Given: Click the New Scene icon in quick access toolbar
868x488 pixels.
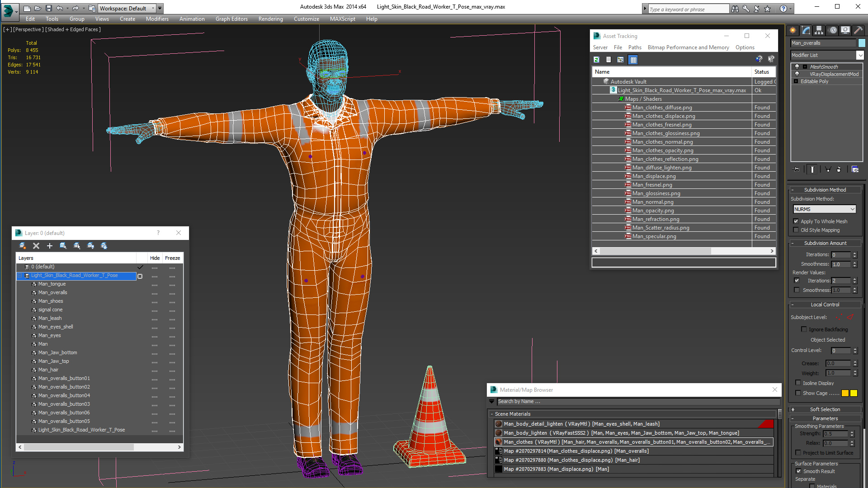Looking at the screenshot, I should [27, 8].
